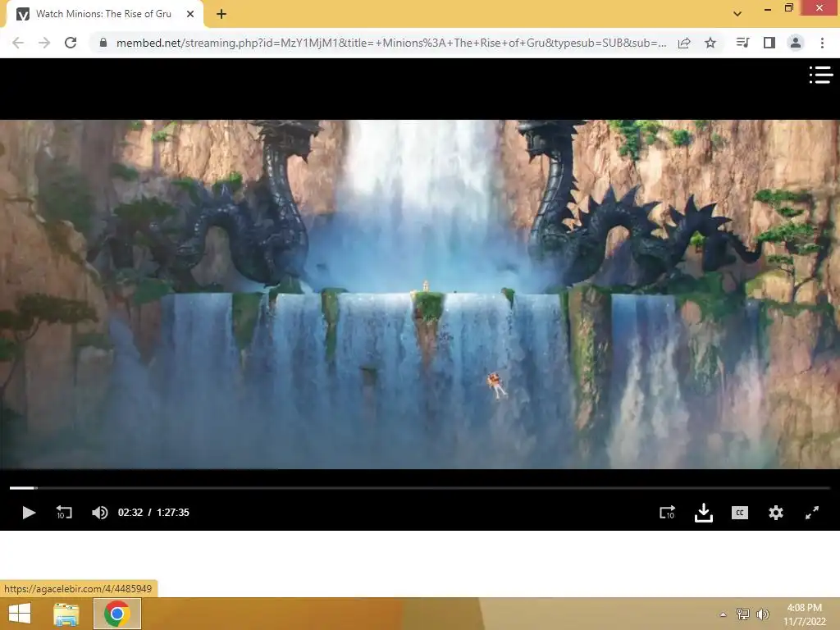
Task: Show hidden tray icons
Action: pyautogui.click(x=724, y=614)
